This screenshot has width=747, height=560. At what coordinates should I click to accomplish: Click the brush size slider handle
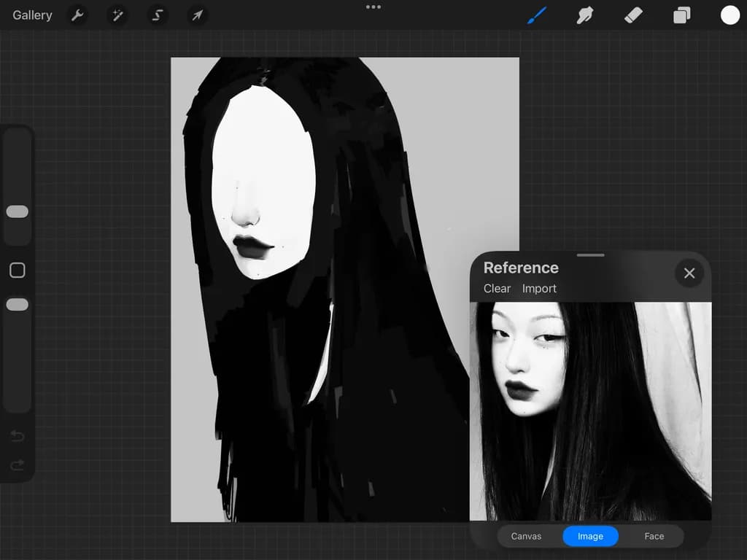18,211
